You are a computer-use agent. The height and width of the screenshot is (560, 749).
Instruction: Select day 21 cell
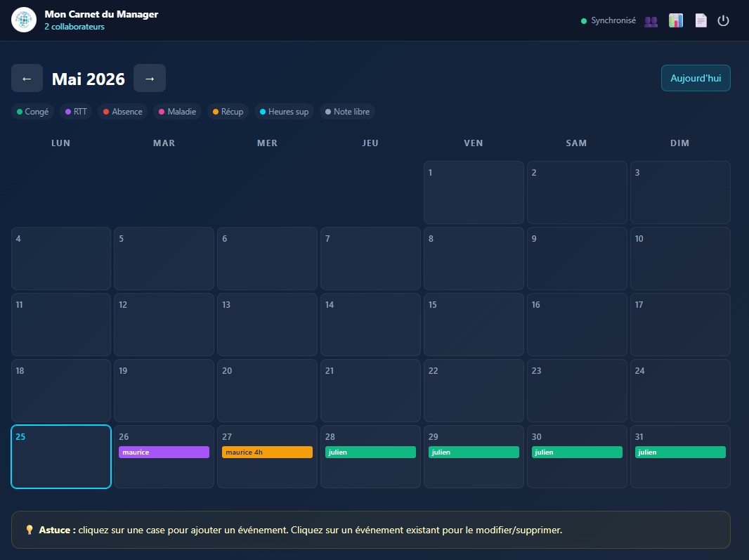pos(370,391)
